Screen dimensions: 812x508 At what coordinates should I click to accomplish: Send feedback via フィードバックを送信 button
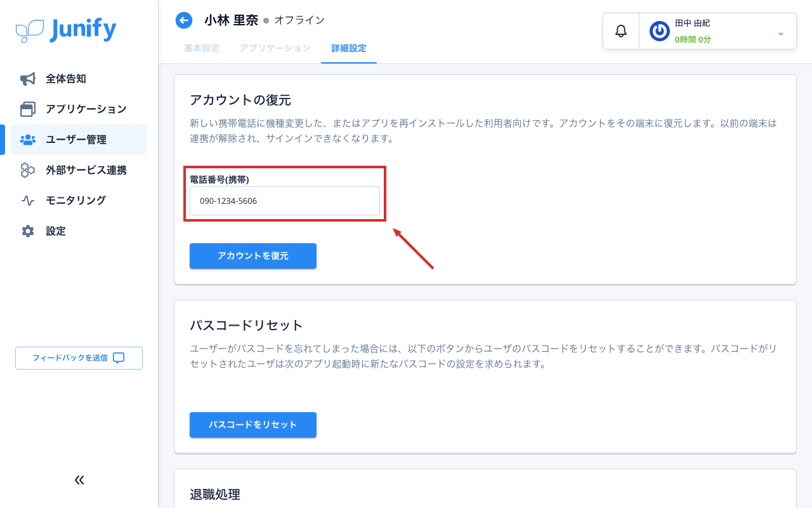click(79, 358)
